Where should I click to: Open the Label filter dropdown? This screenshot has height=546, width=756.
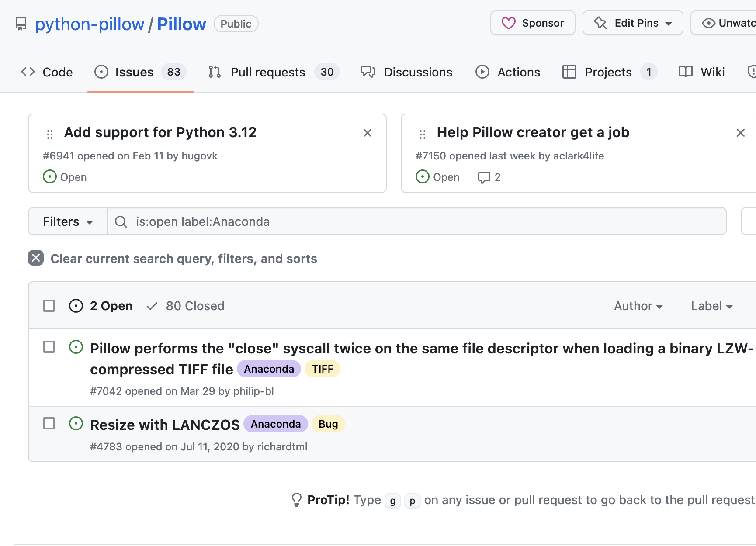coord(711,306)
